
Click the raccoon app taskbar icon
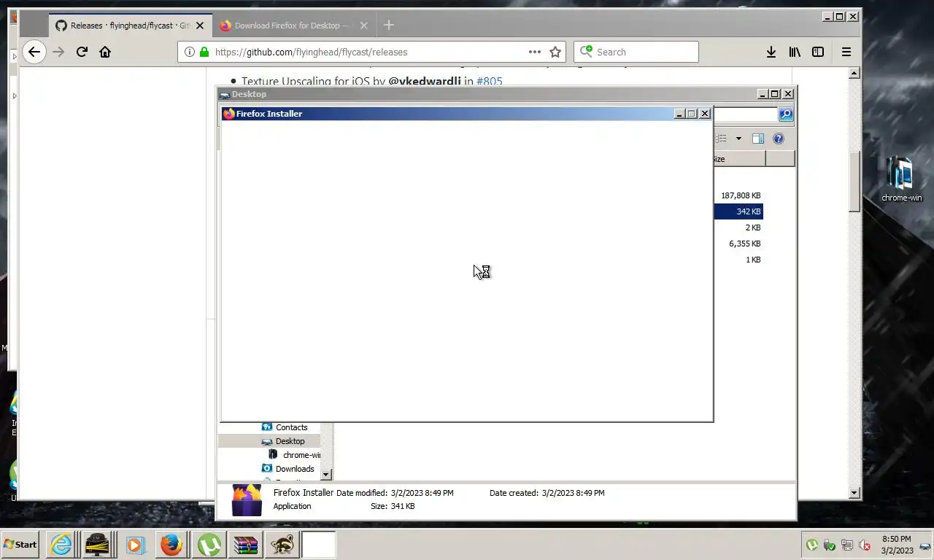(282, 545)
